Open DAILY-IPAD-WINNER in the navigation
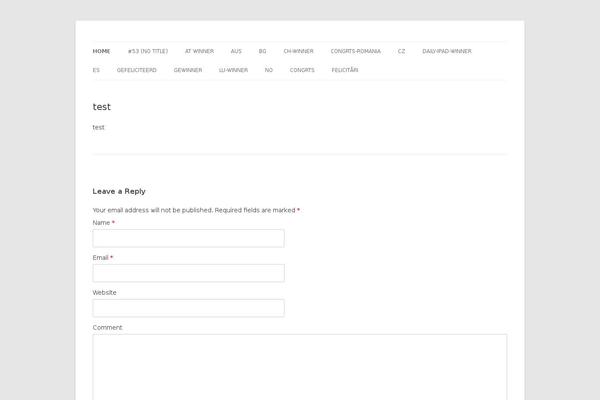The height and width of the screenshot is (400, 600). pyautogui.click(x=447, y=51)
